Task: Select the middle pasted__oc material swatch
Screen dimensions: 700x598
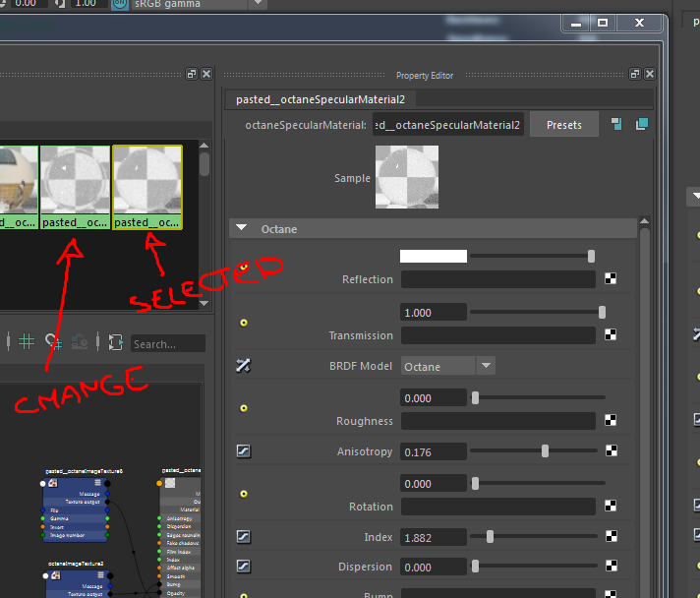Action: (x=75, y=187)
